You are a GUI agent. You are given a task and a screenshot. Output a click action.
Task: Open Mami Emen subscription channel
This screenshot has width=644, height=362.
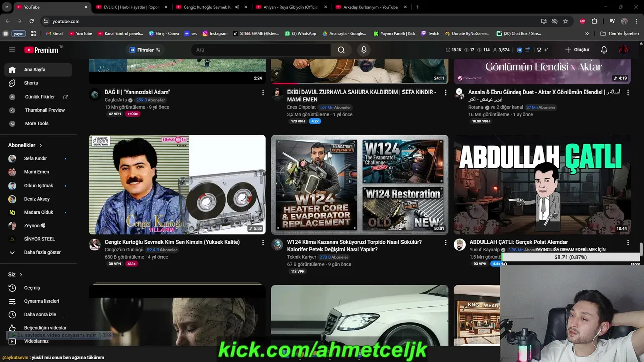point(38,172)
